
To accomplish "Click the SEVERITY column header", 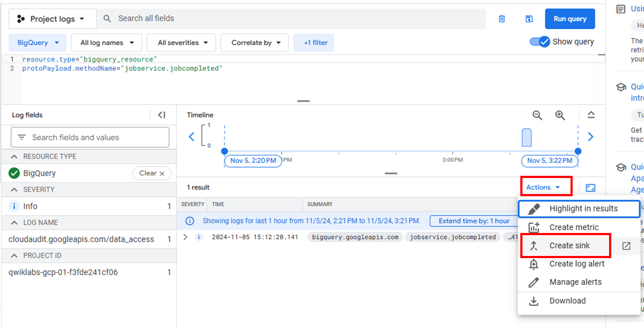I will [192, 205].
